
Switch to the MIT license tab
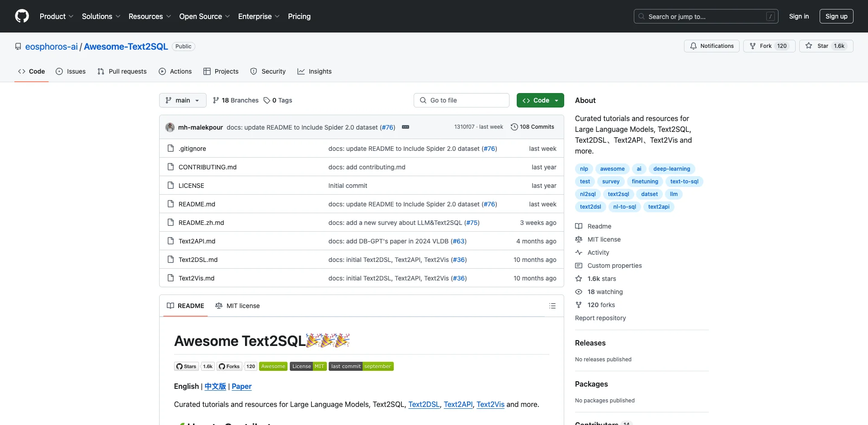tap(237, 306)
